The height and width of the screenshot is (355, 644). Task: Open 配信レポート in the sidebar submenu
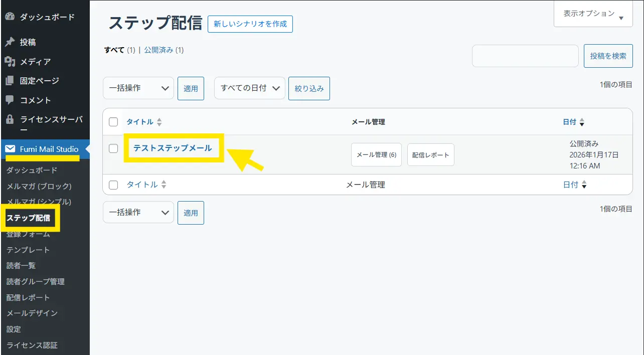tap(28, 297)
